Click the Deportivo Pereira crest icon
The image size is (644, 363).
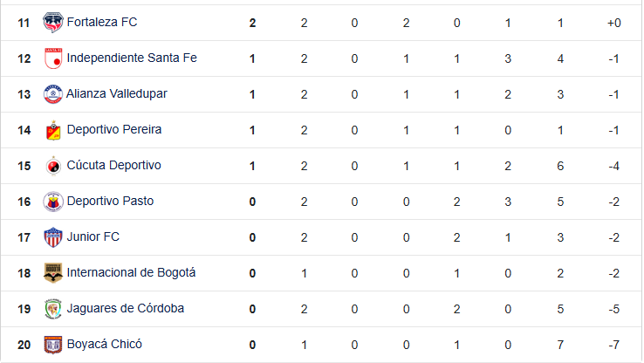click(53, 130)
